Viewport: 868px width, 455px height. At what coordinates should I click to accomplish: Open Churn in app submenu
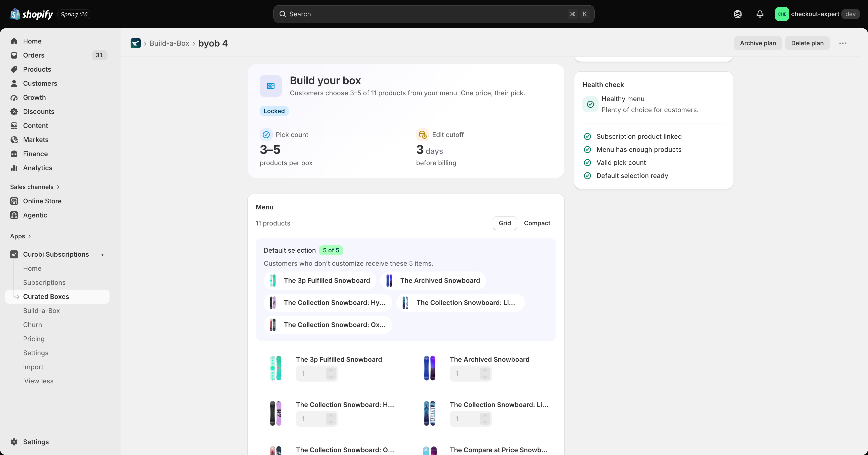pos(33,325)
